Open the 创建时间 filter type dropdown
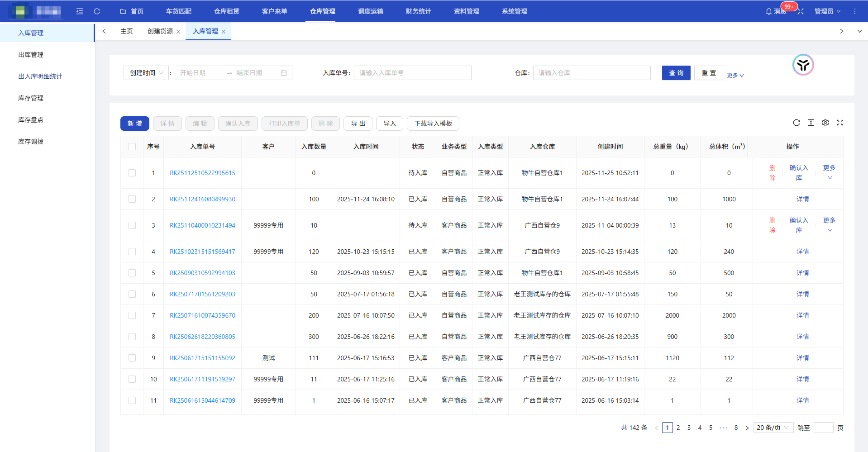868x452 pixels. pos(146,73)
